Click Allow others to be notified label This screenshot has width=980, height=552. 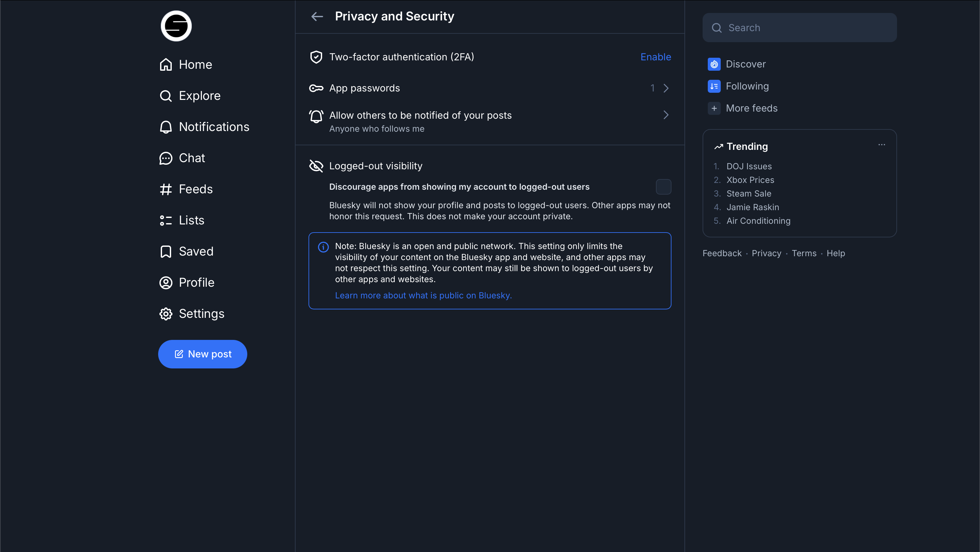pos(420,115)
